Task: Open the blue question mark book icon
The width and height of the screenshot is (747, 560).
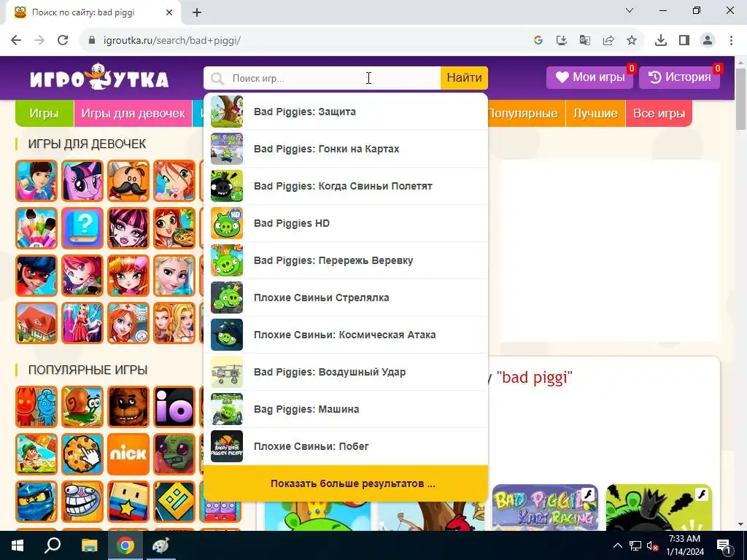Action: coord(82,228)
